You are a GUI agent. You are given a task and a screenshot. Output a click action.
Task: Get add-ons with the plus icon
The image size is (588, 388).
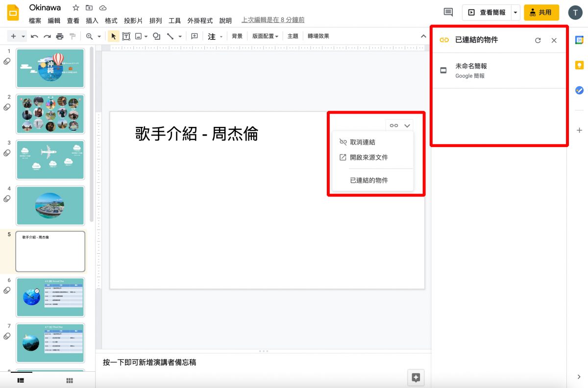pos(579,130)
